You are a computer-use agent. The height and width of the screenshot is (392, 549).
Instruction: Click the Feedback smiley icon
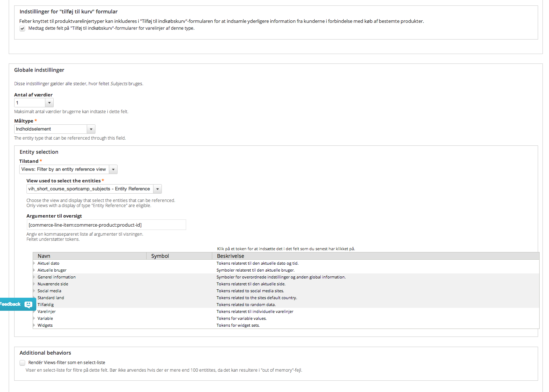tap(28, 304)
